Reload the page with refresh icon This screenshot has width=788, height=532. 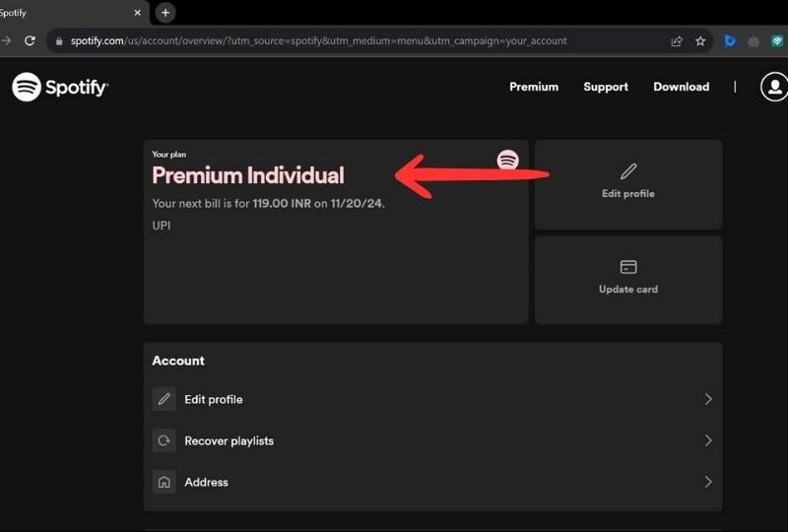tap(31, 40)
